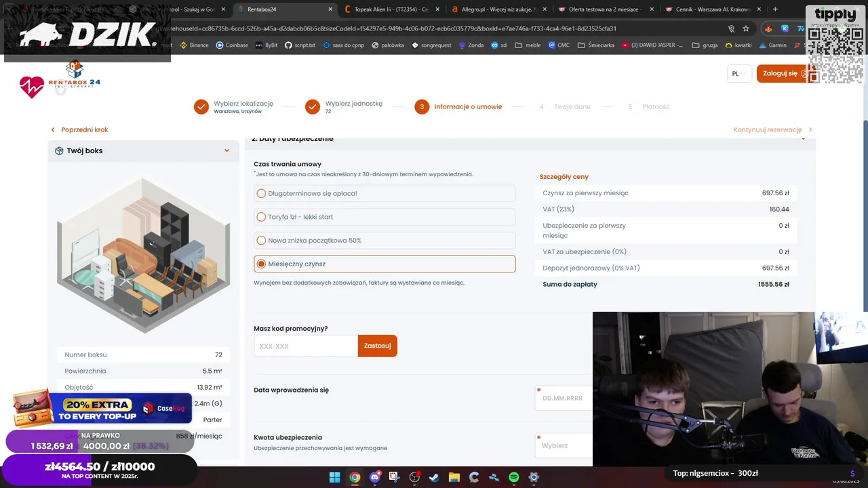Open Snipping Tool from the taskbar
This screenshot has height=488, width=868.
pos(395,477)
